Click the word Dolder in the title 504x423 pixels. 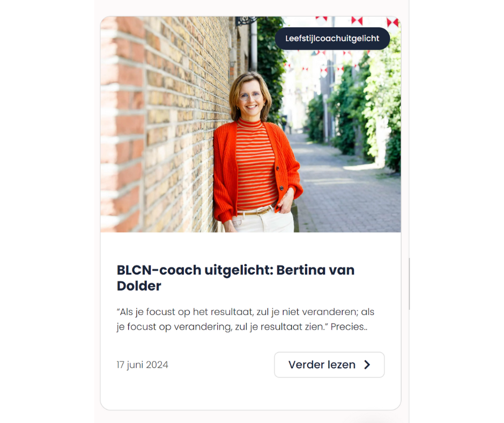139,286
